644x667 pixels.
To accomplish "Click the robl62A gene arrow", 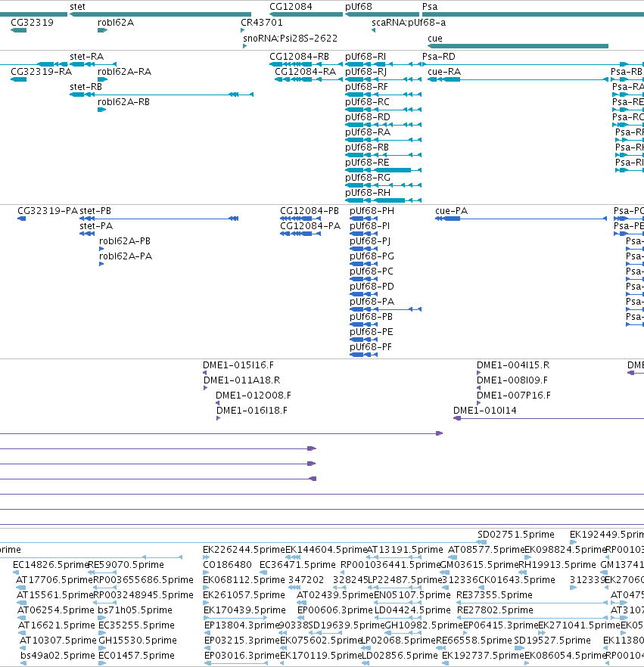I will pyautogui.click(x=102, y=30).
